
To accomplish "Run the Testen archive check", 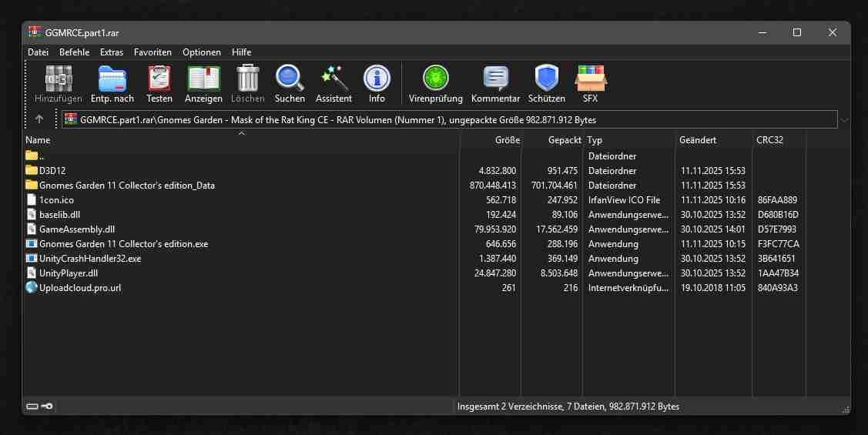I will (x=159, y=79).
